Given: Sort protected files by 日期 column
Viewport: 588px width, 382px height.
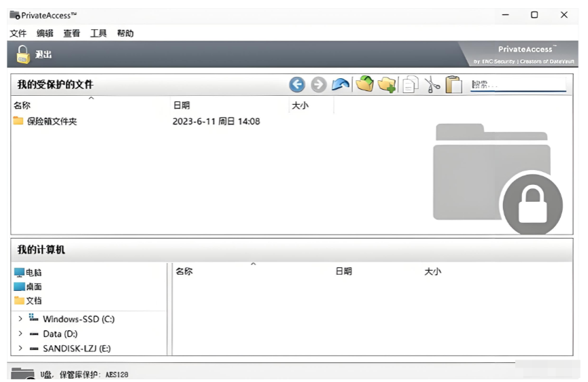Looking at the screenshot, I should [181, 105].
